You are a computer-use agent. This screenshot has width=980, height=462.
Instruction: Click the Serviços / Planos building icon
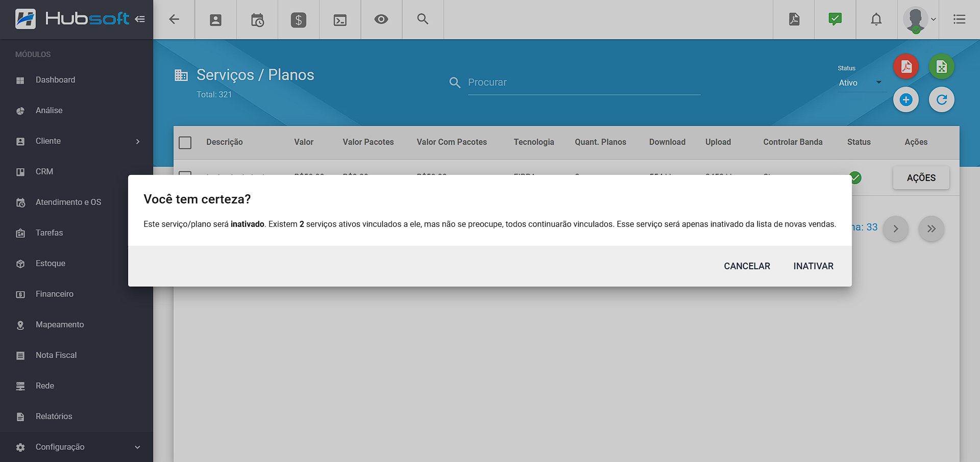(x=181, y=75)
